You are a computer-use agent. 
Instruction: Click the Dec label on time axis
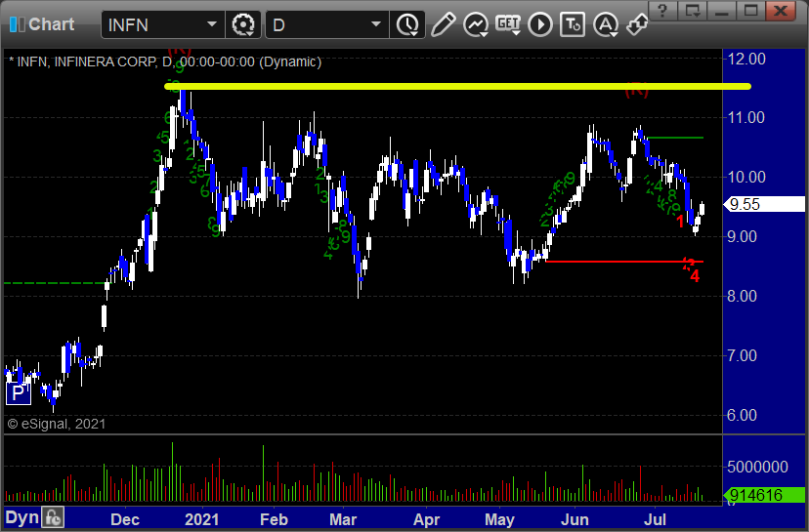[x=125, y=519]
